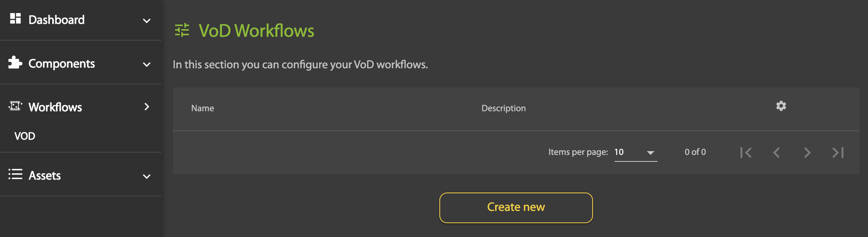This screenshot has height=237, width=868.
Task: Click the Description column header
Action: pos(504,109)
